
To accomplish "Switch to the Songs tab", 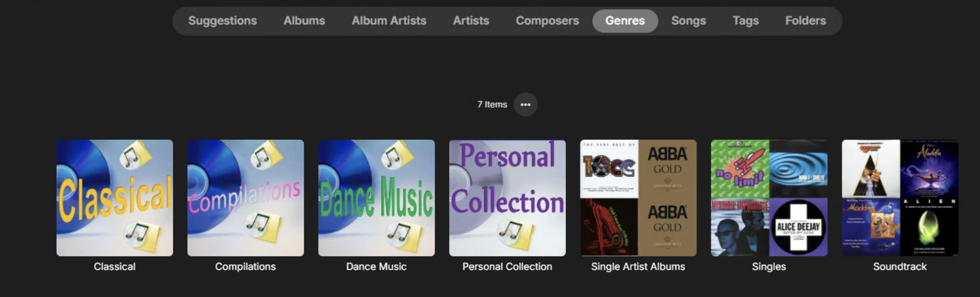I will [x=688, y=20].
